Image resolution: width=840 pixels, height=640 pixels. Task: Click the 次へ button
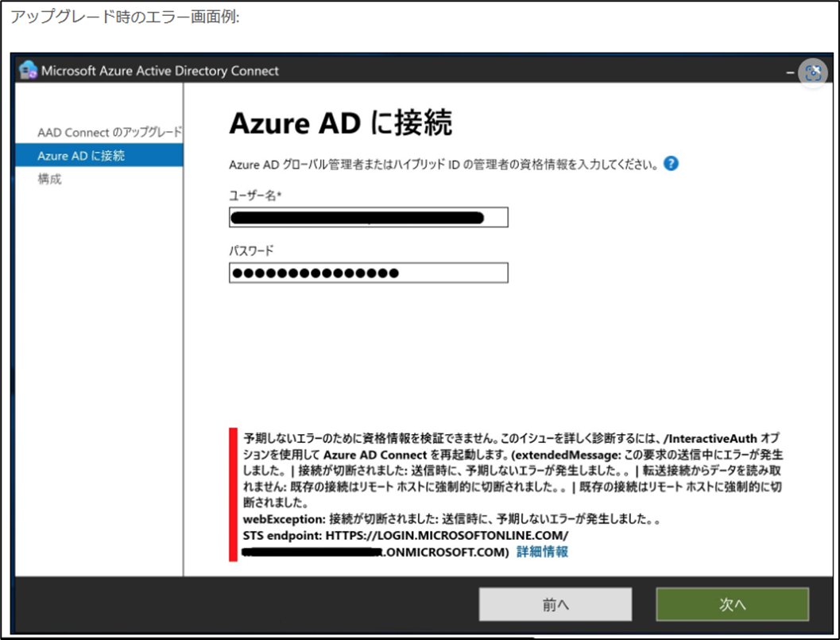(733, 605)
